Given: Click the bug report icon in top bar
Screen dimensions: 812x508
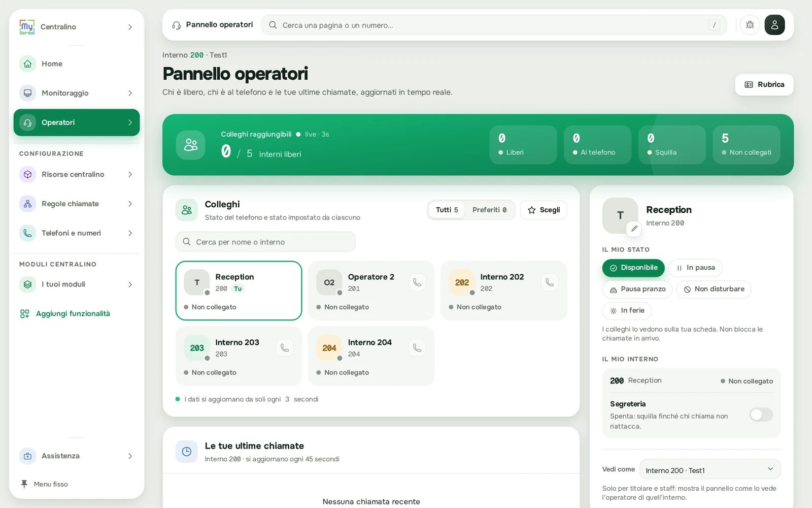Looking at the screenshot, I should pos(750,25).
